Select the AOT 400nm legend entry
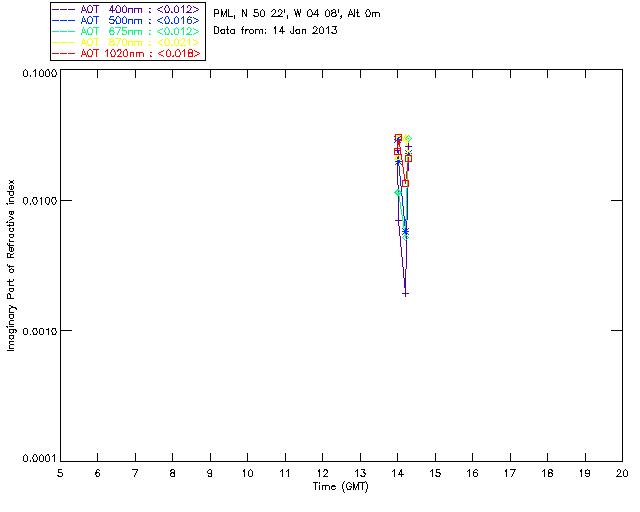The image size is (640, 512). (x=127, y=9)
